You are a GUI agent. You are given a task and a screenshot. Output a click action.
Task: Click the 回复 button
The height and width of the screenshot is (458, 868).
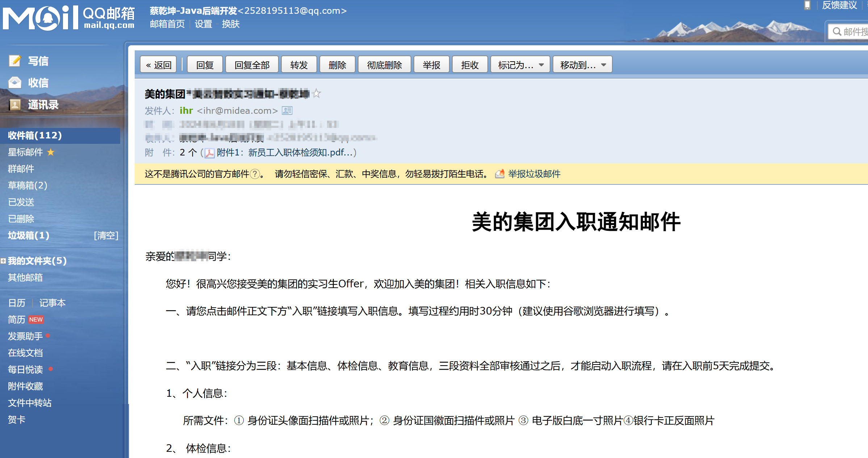pyautogui.click(x=205, y=64)
